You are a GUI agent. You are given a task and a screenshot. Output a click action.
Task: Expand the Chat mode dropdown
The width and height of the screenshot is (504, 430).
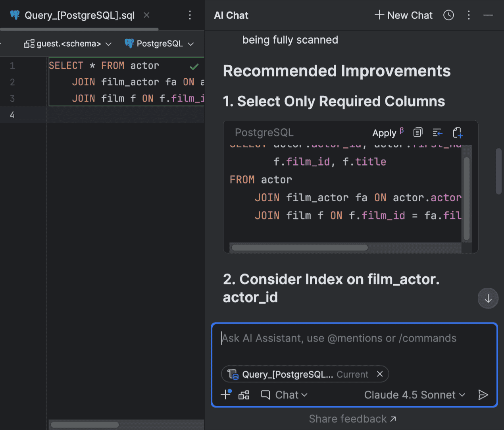pos(284,395)
